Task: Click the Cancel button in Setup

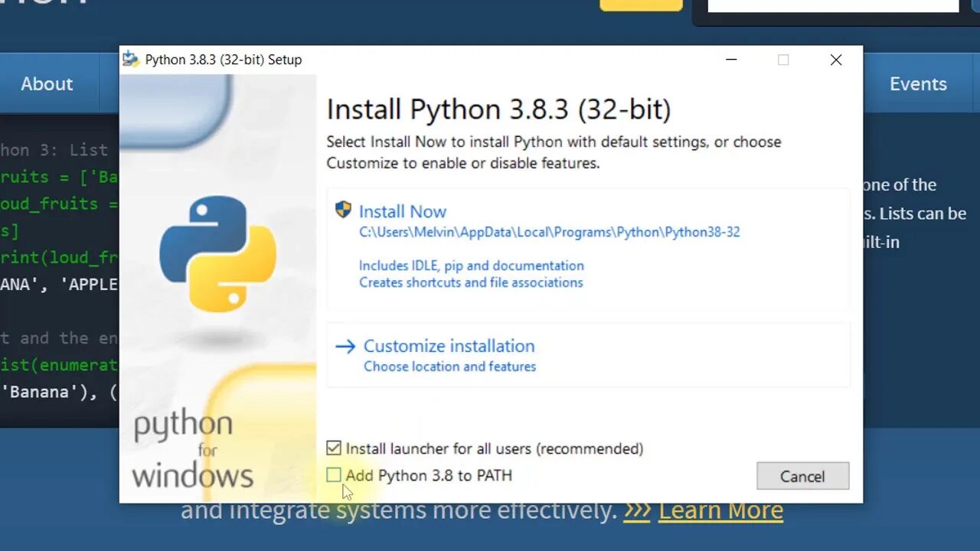Action: point(802,476)
